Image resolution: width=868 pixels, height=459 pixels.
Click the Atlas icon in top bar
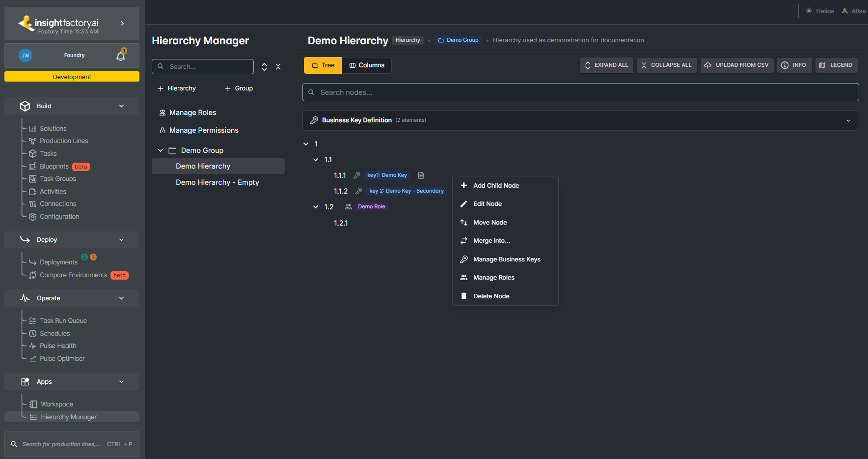[x=845, y=11]
